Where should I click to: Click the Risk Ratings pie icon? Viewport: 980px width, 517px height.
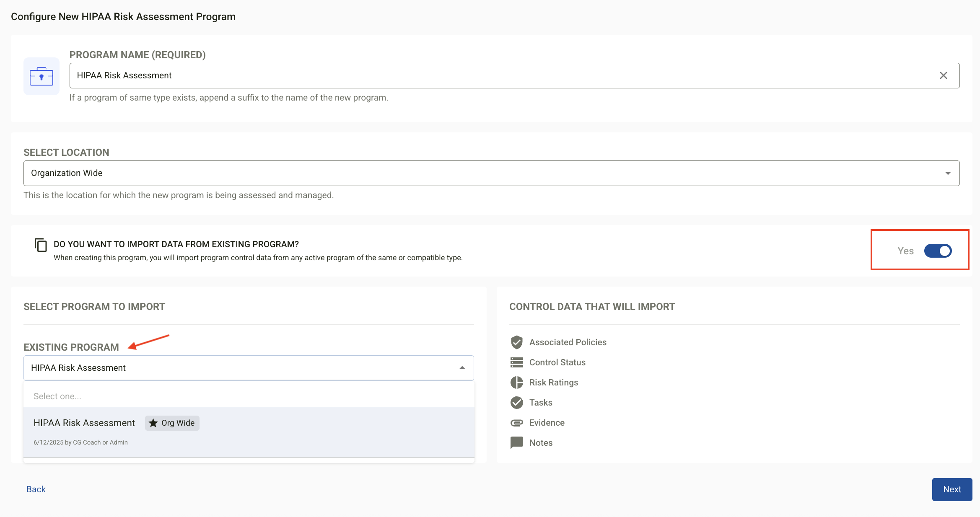coord(516,383)
